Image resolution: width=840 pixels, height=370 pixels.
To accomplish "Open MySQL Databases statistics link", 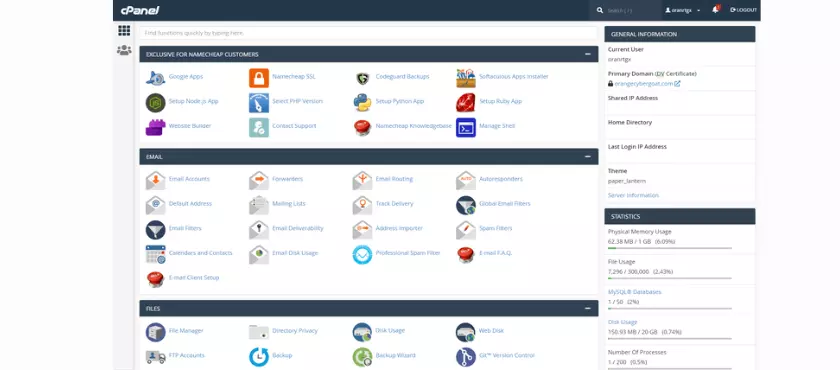I will (634, 292).
